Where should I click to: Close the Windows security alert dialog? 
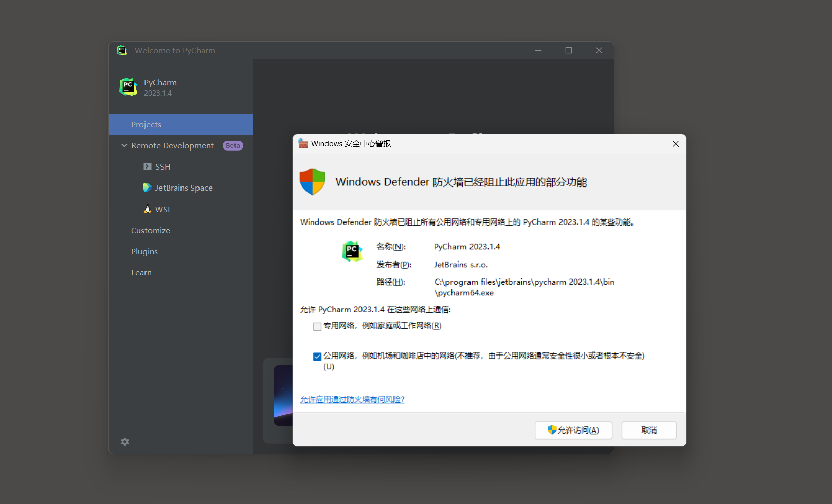(x=676, y=144)
